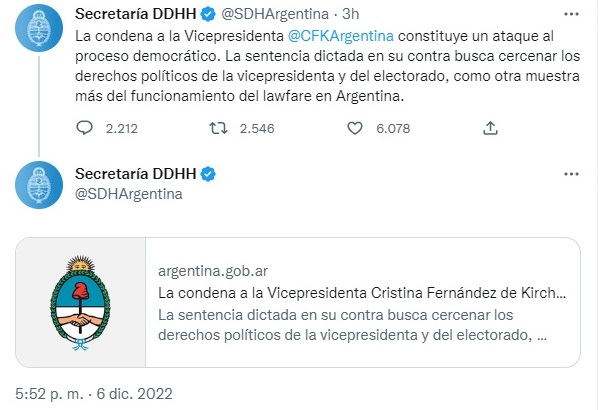This screenshot has height=410, width=601.
Task: Open second tweet's Secretaría DDHH avatar
Action: 39,185
